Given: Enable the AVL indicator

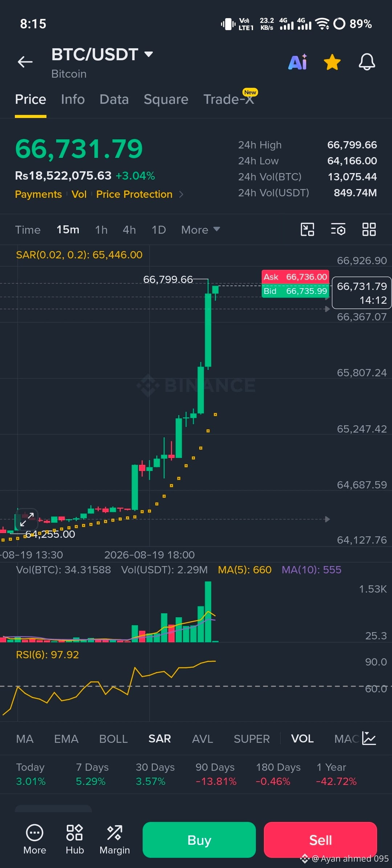Looking at the screenshot, I should [x=202, y=739].
